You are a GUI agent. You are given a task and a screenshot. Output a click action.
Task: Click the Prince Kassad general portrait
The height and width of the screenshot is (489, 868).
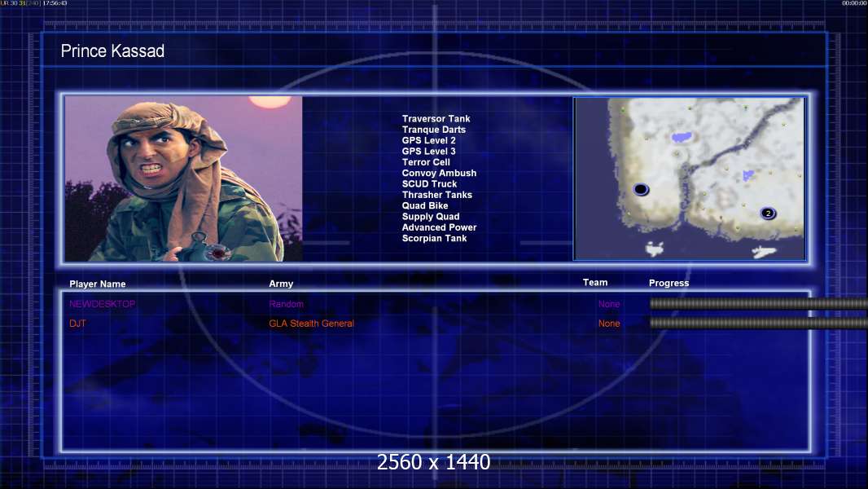184,178
